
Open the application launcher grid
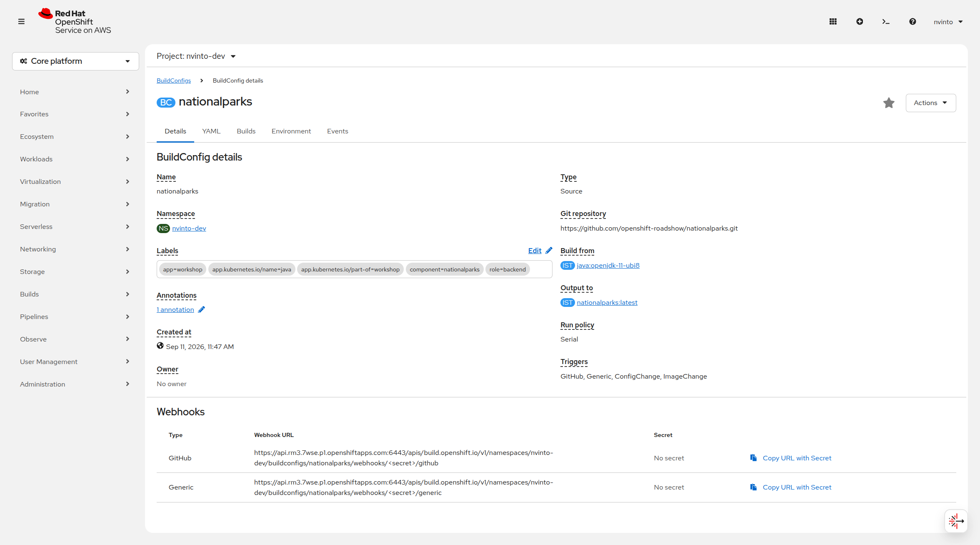833,22
